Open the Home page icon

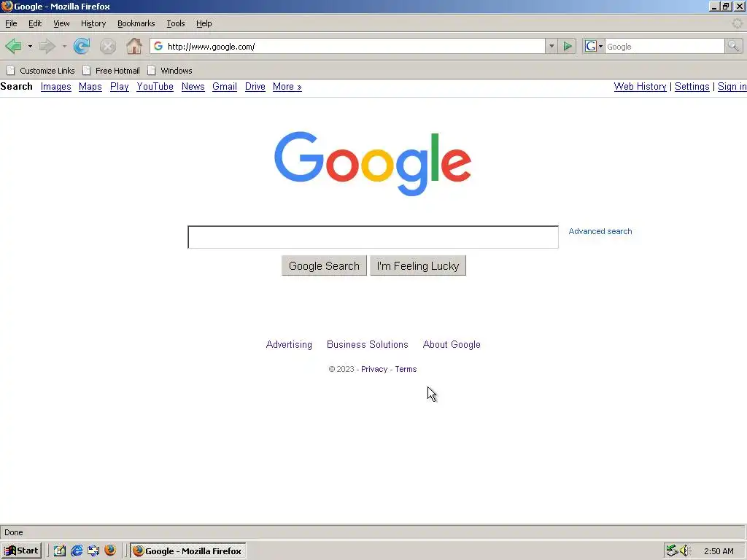click(134, 46)
